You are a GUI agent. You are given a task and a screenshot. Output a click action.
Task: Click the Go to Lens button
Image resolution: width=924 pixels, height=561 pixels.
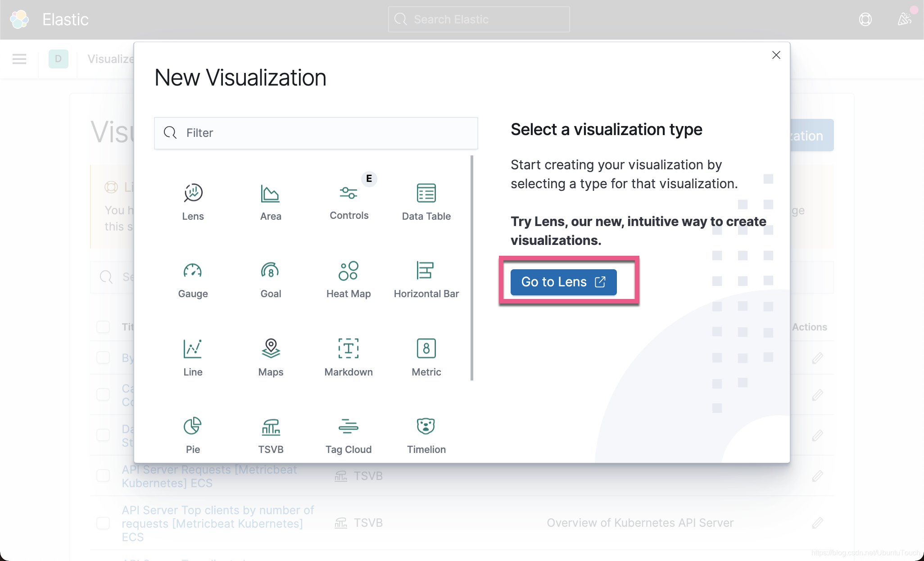coord(563,282)
